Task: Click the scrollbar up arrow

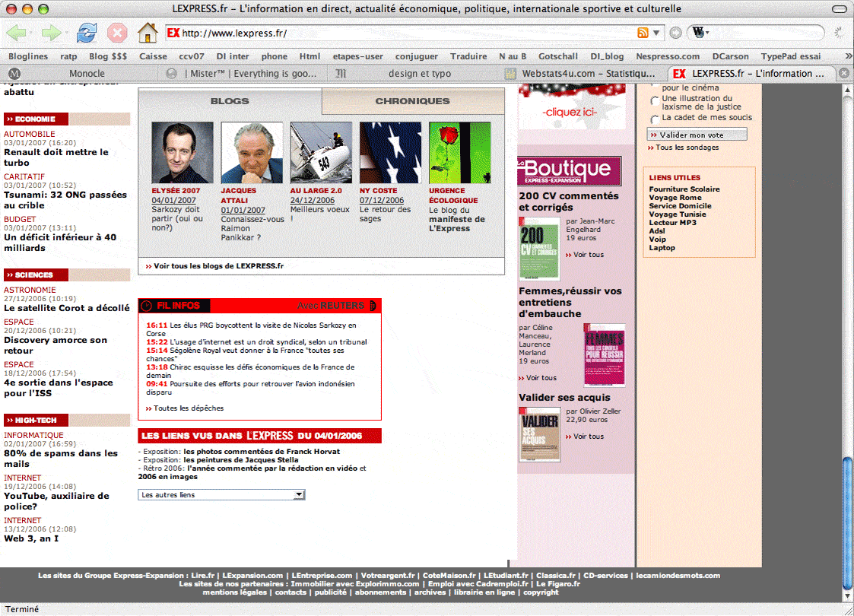Action: [x=848, y=90]
